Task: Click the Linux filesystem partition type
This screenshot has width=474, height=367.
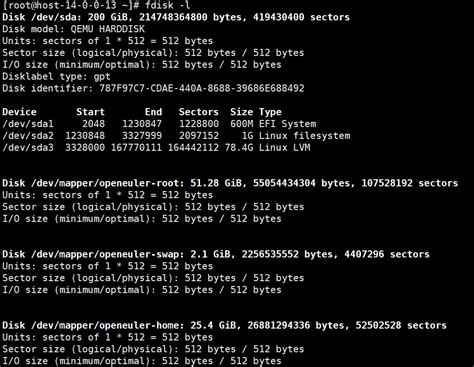Action: pyautogui.click(x=305, y=136)
